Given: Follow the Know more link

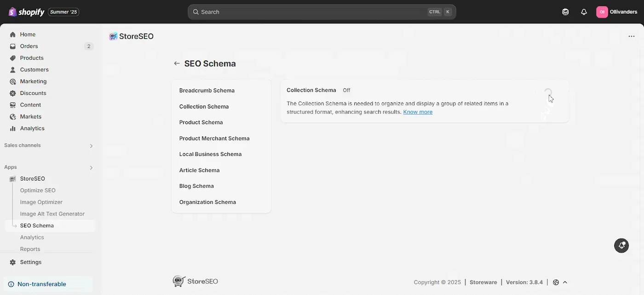Looking at the screenshot, I should (x=418, y=112).
